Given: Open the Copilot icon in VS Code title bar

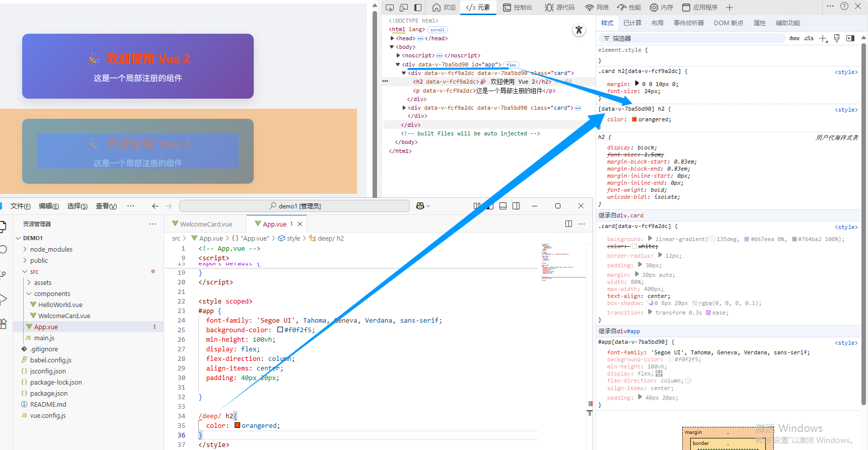Looking at the screenshot, I should (x=420, y=206).
